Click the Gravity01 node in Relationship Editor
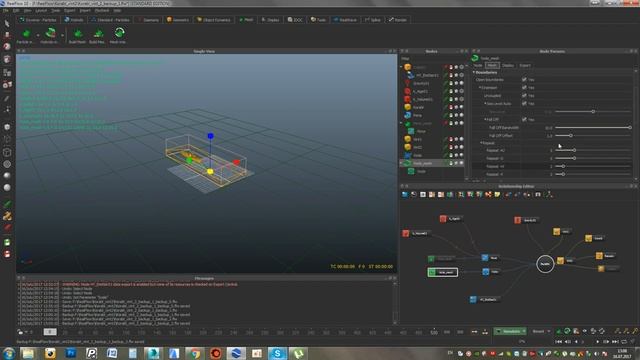640x360 pixels. coord(527,220)
